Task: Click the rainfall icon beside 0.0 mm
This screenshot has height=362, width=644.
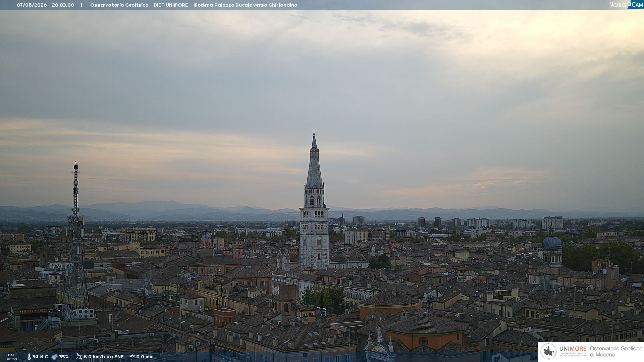Action: (132, 357)
